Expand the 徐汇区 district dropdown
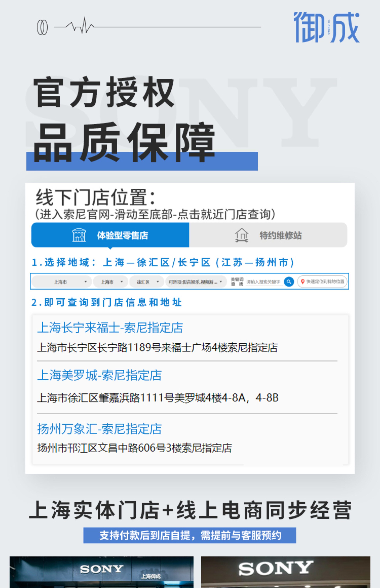The image size is (380, 588). click(x=147, y=282)
